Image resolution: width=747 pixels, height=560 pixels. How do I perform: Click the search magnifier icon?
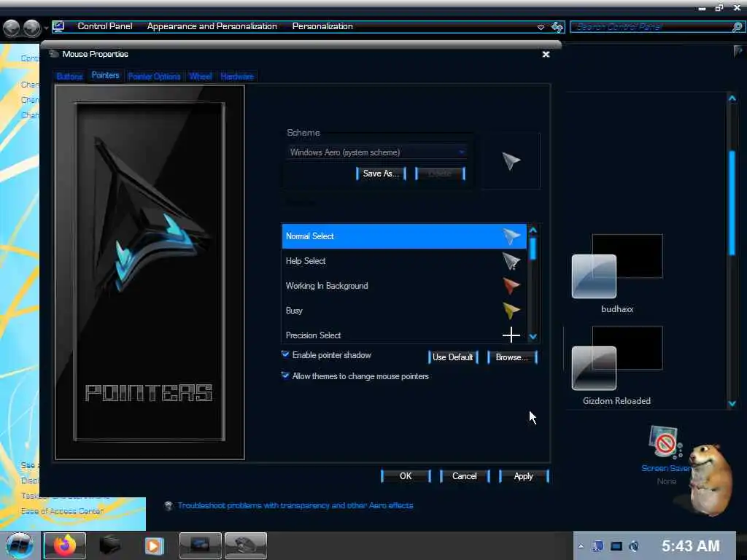(738, 27)
